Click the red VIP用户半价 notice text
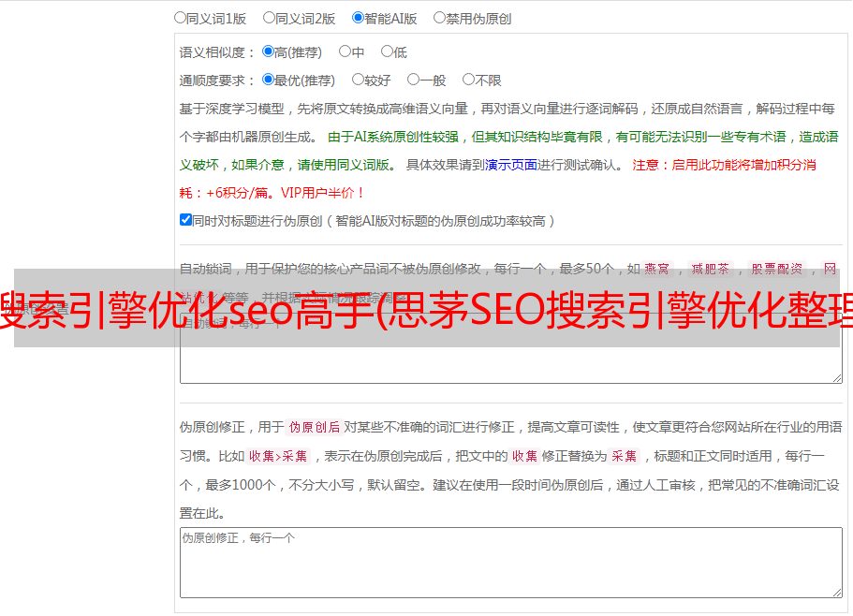Image resolution: width=853 pixels, height=616 pixels. pos(322,193)
